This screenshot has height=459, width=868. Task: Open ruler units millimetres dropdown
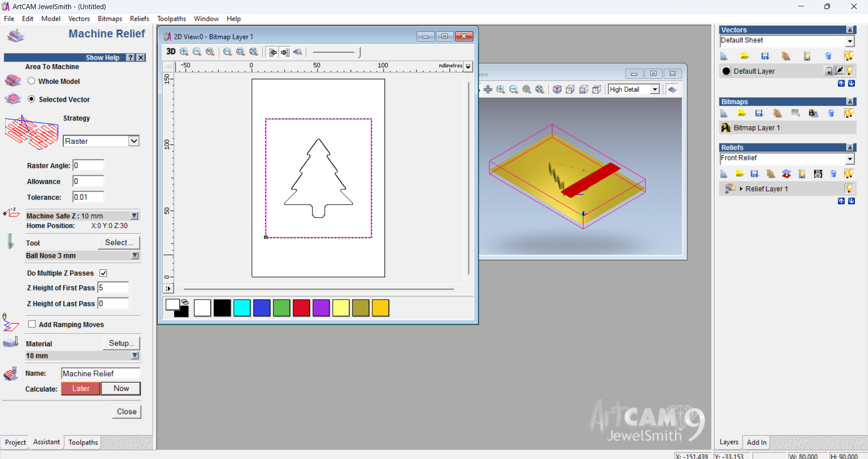point(469,66)
